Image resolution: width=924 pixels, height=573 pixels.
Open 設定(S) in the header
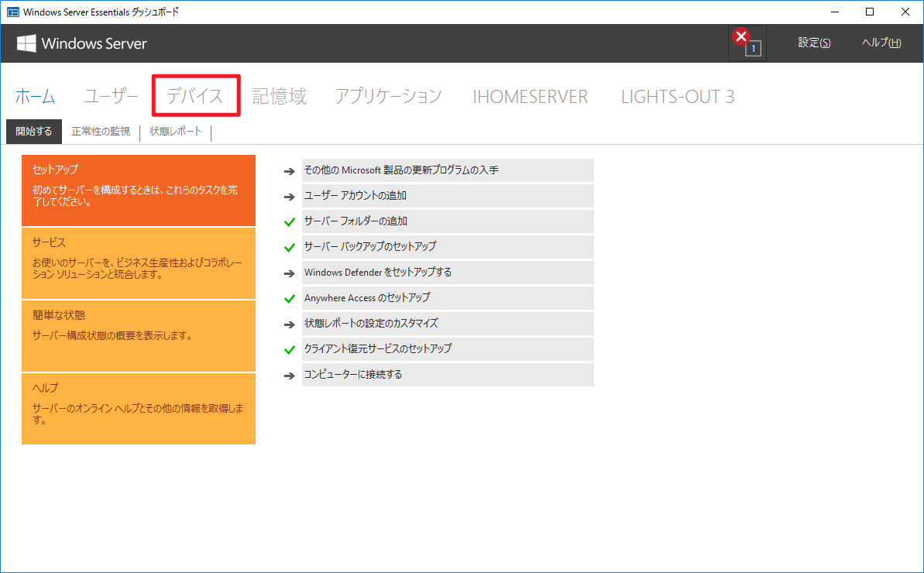[814, 43]
